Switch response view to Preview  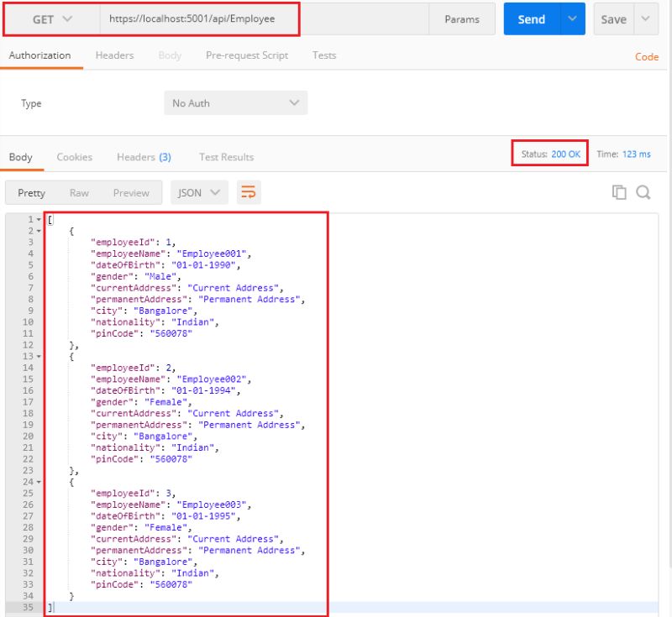click(x=131, y=192)
